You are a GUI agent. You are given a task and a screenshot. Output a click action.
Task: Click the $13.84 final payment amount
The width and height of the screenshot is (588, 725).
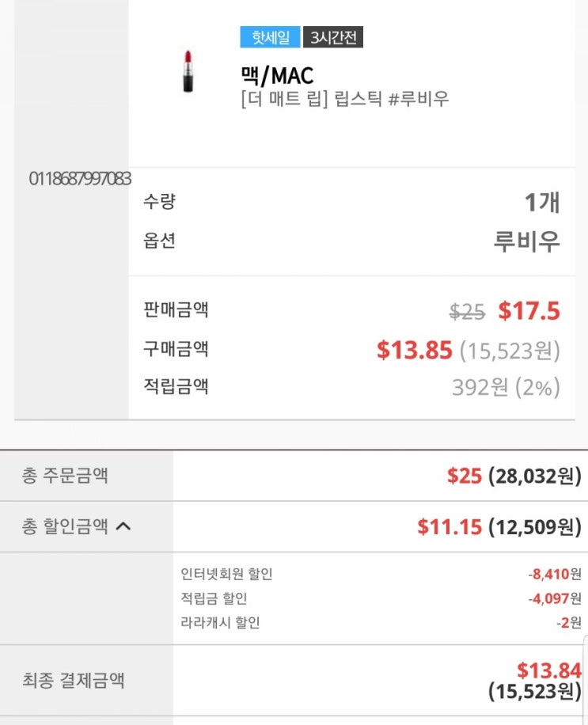point(548,670)
